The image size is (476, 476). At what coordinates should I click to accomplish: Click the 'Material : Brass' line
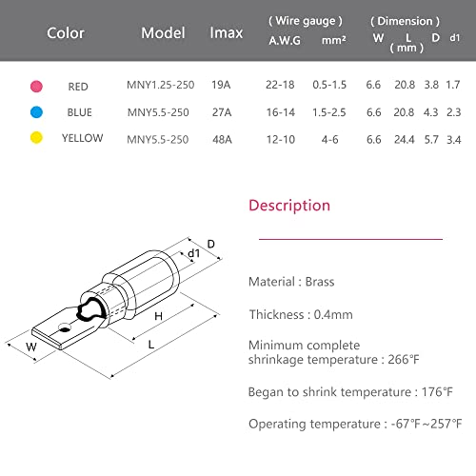click(291, 282)
